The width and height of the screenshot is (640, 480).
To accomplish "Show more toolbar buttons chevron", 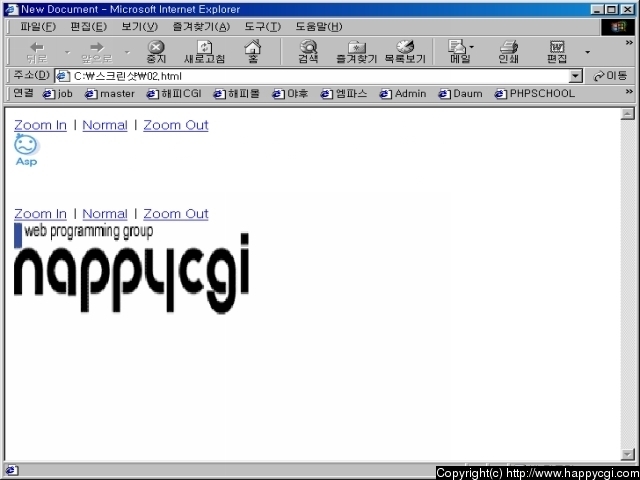I will click(x=629, y=43).
